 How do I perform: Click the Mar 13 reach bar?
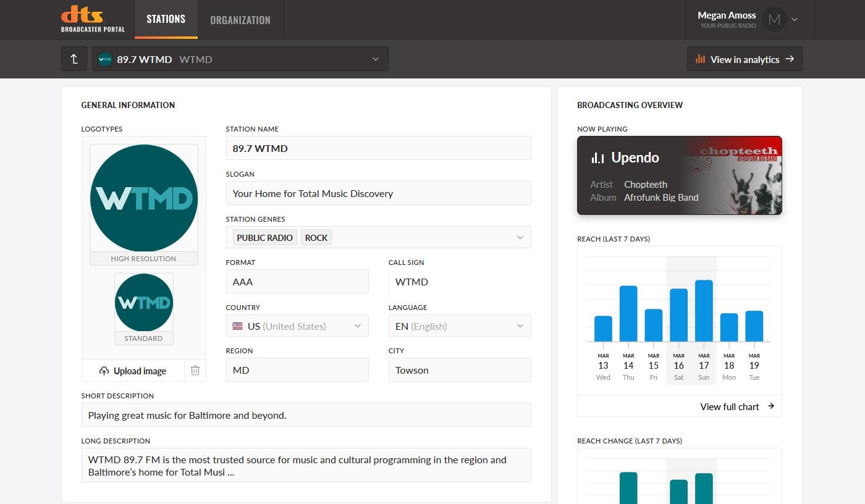click(x=603, y=329)
